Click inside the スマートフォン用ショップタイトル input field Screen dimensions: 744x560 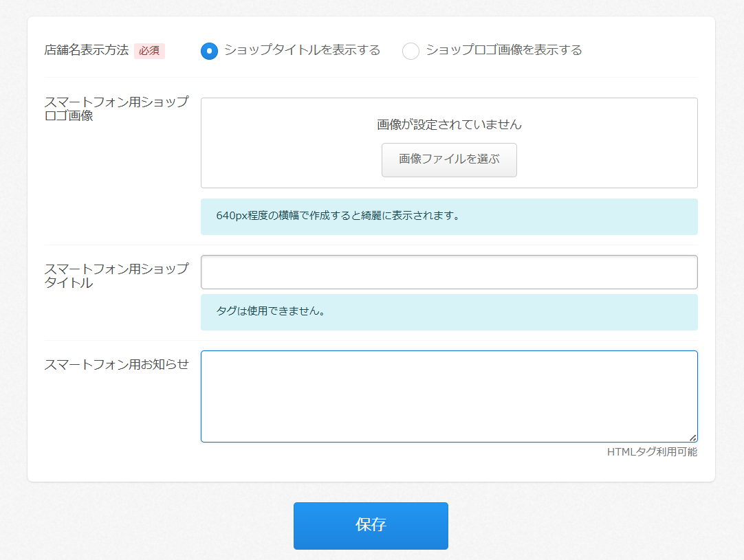tap(448, 271)
